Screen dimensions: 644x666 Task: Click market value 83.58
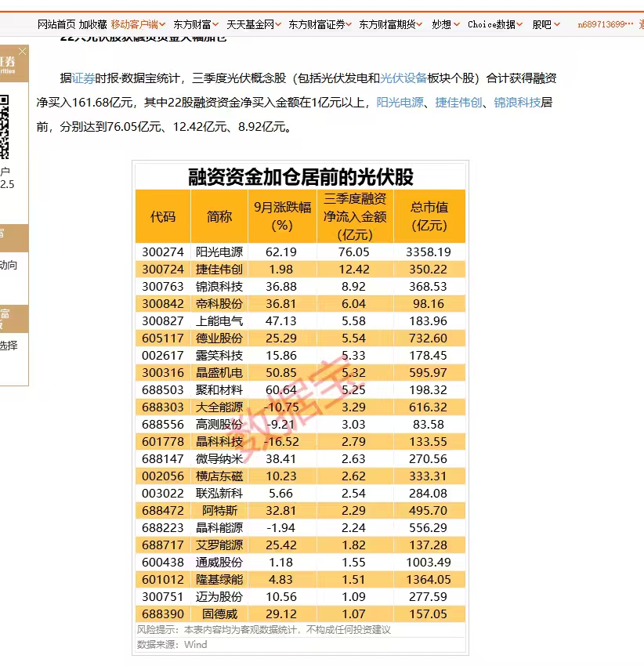click(429, 425)
